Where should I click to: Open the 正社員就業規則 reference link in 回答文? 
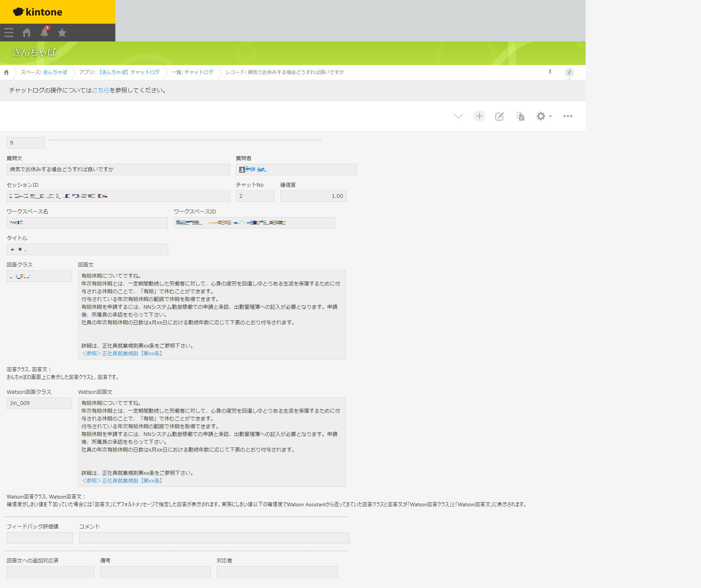(x=122, y=354)
